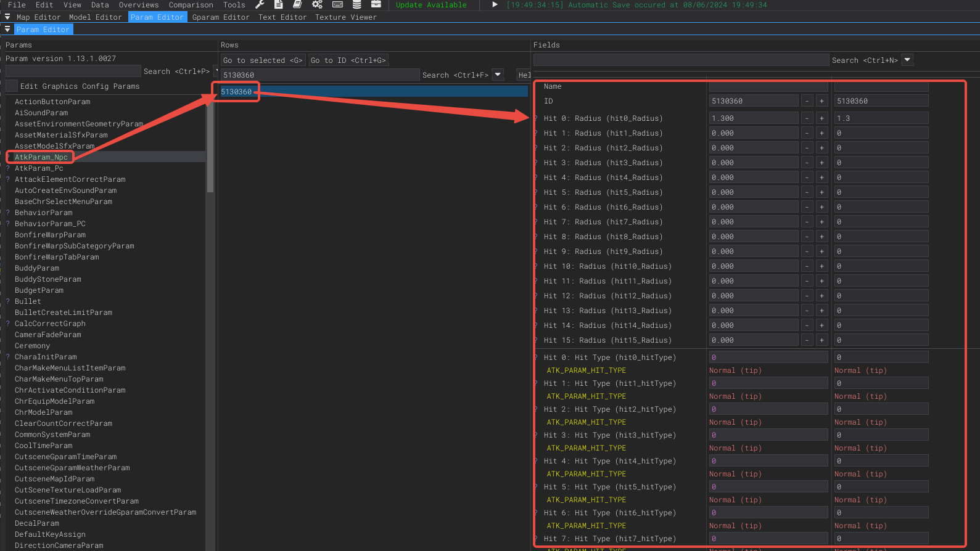Decrease the ID field value with minus
The image size is (980, 551).
pos(807,101)
